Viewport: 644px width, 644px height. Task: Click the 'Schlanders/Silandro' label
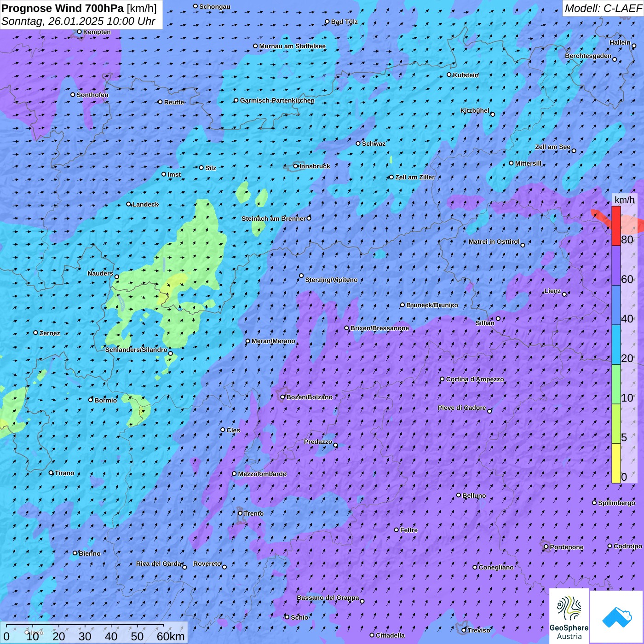pyautogui.click(x=136, y=350)
